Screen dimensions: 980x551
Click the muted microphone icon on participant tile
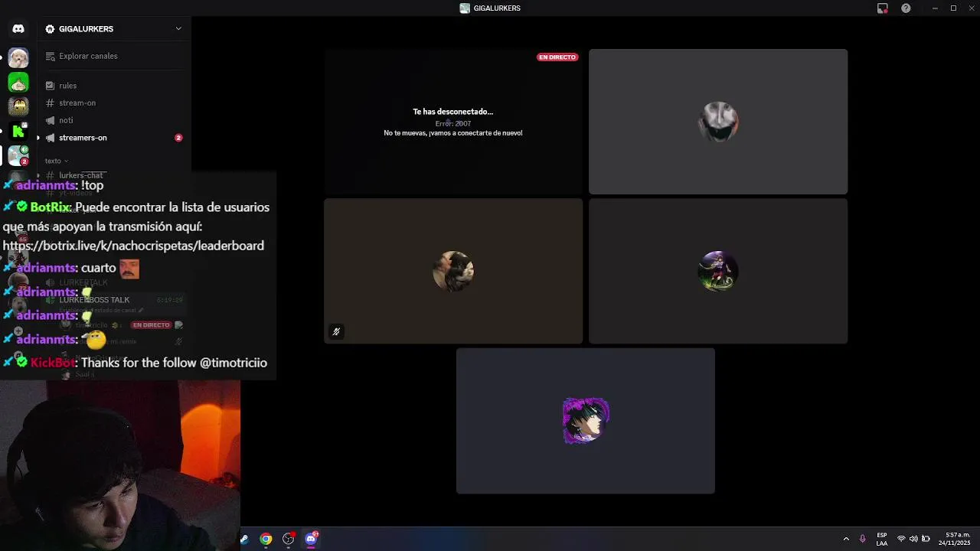(x=336, y=331)
